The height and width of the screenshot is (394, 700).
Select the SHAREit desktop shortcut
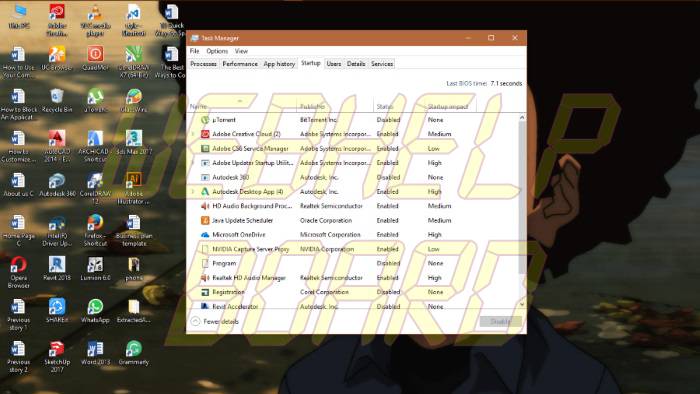point(57,311)
